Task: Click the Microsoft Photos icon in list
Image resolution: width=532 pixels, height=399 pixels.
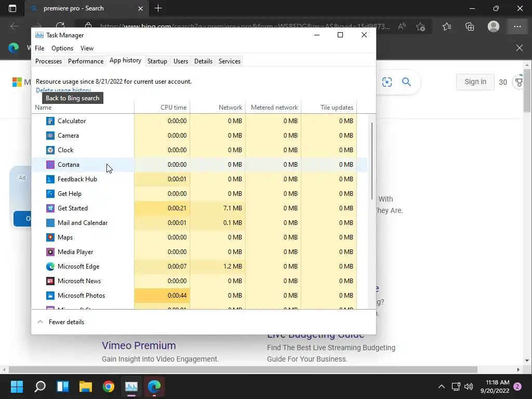Action: (50, 296)
